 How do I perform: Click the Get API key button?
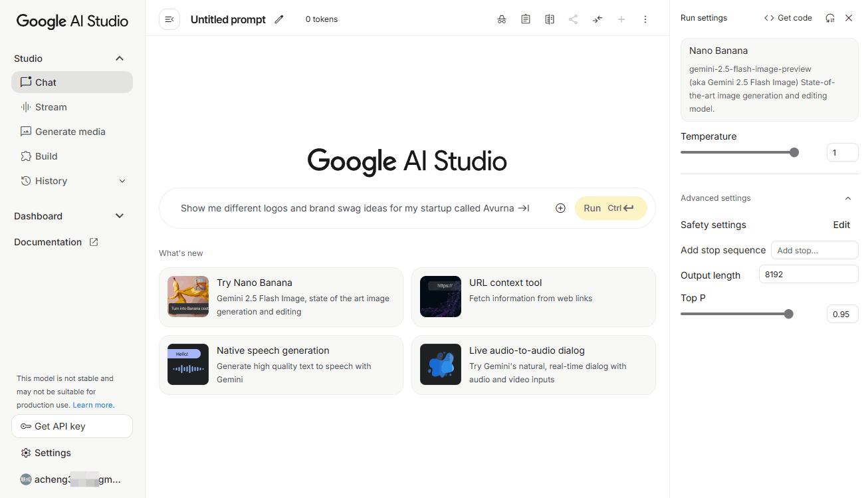pyautogui.click(x=72, y=426)
